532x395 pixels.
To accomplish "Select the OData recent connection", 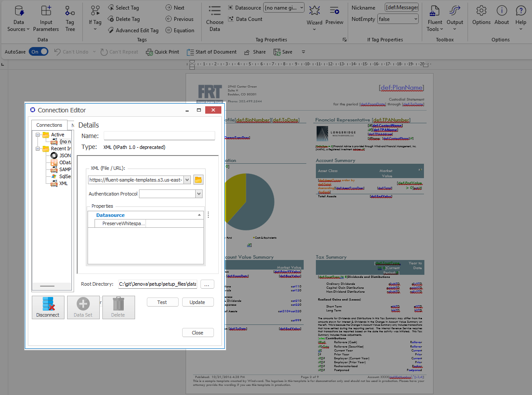I will (x=61, y=162).
